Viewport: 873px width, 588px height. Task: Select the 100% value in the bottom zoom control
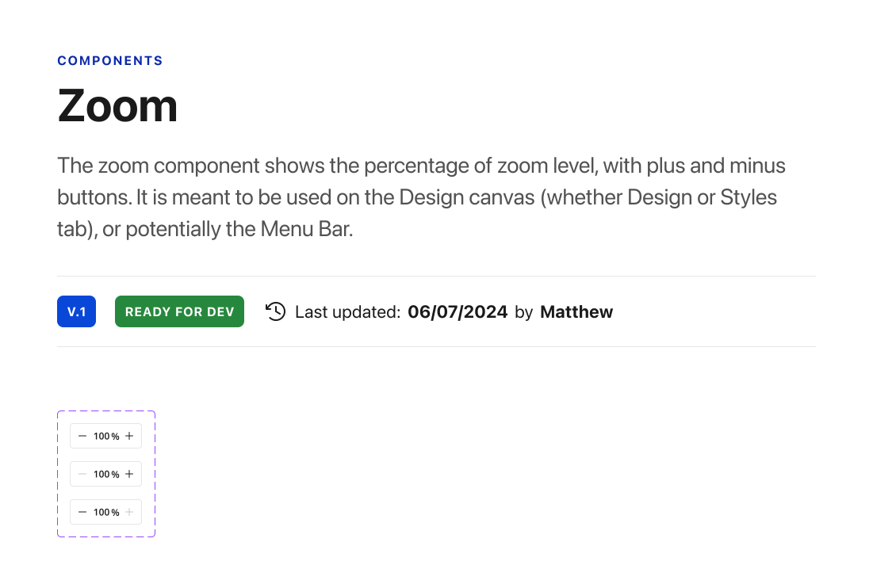coord(106,512)
